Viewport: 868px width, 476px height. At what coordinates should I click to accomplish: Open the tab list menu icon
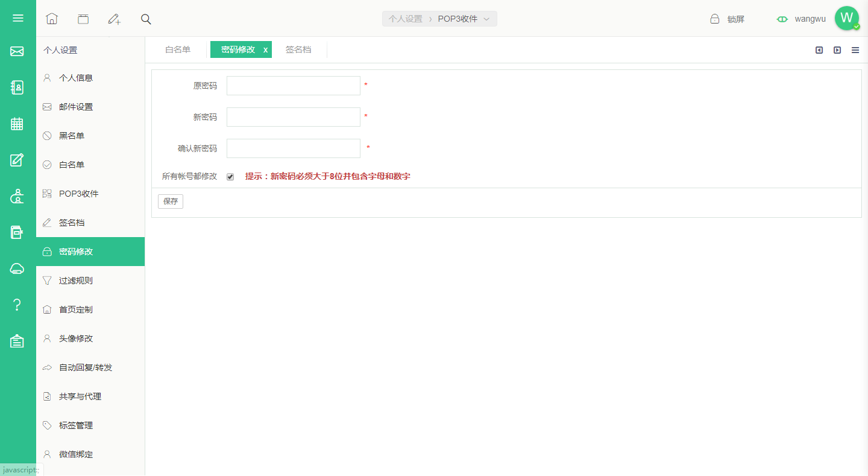point(855,50)
